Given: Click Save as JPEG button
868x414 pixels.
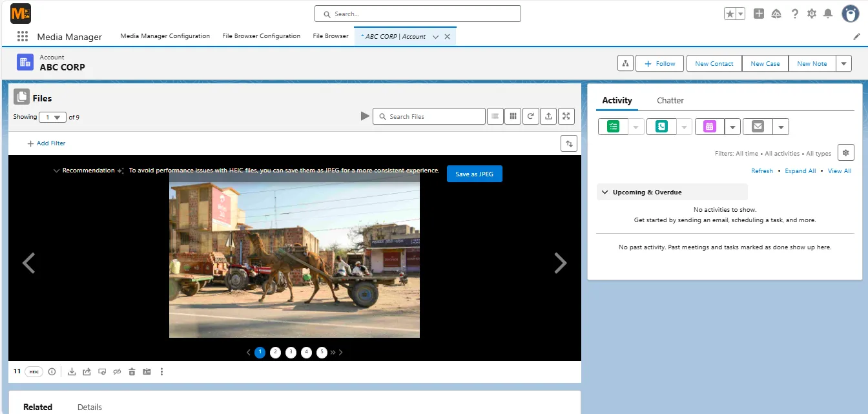Looking at the screenshot, I should [475, 174].
